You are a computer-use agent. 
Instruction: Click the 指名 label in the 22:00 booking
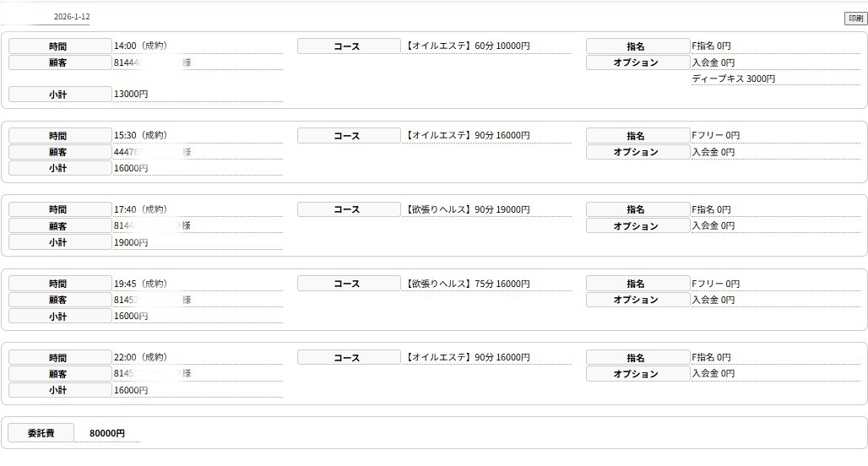[x=637, y=357]
